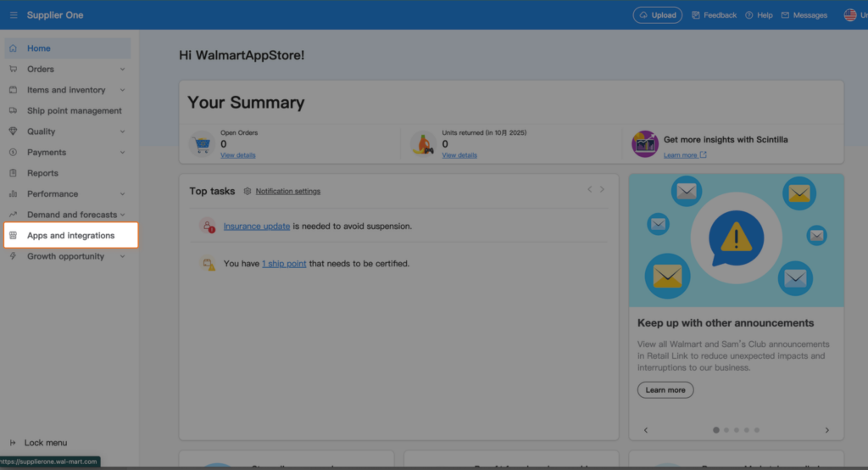Click the ship point warning icon

pos(208,264)
